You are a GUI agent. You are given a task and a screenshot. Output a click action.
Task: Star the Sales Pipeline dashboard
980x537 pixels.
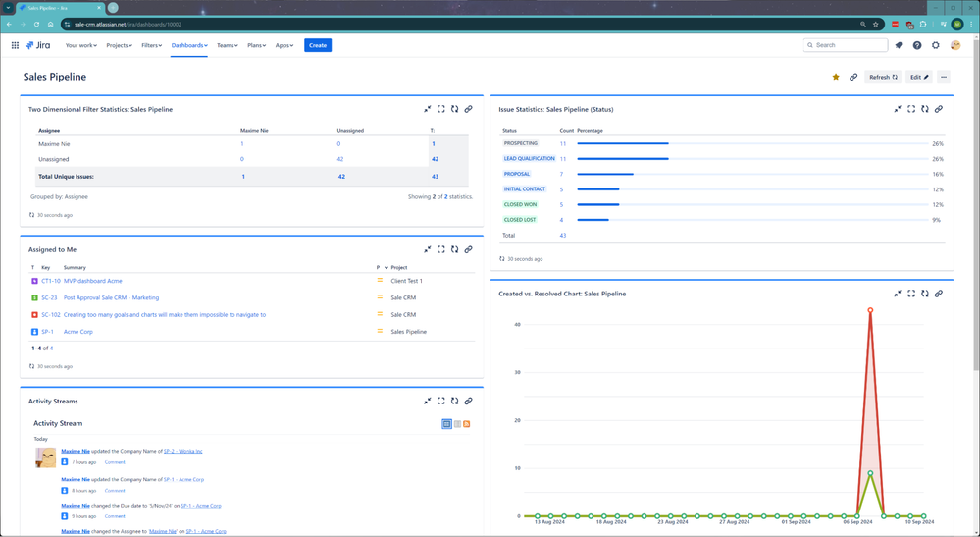tap(836, 77)
